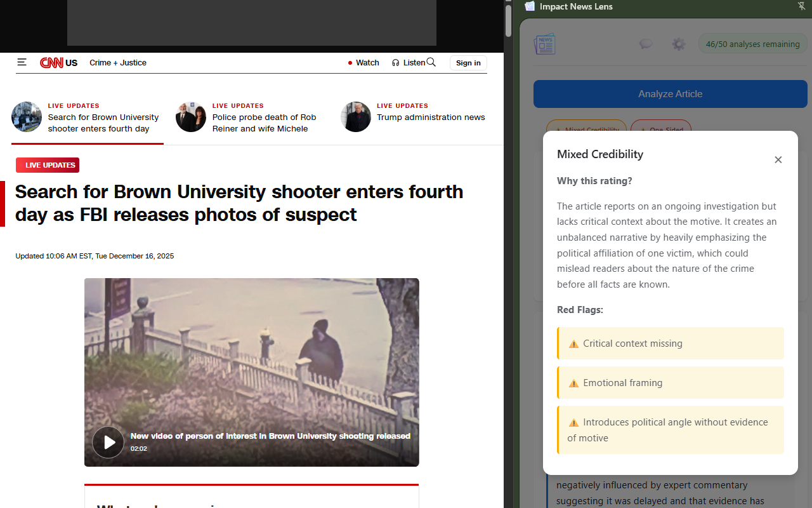Screen dimensions: 812x508
Task: Click the CNN logo
Action: 51,63
